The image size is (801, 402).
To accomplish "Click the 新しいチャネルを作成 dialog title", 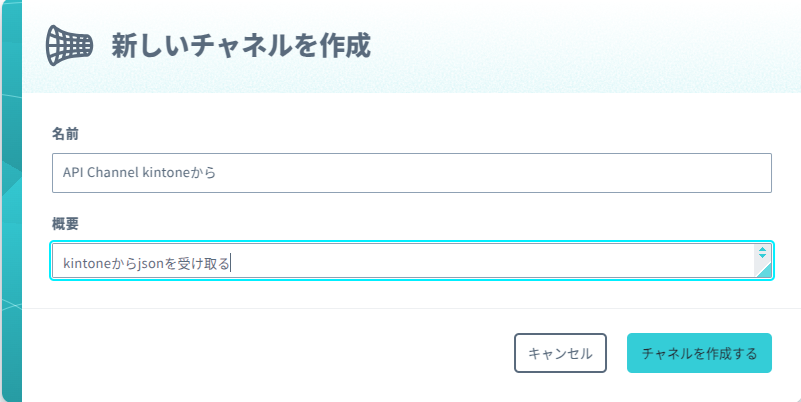I will (241, 46).
